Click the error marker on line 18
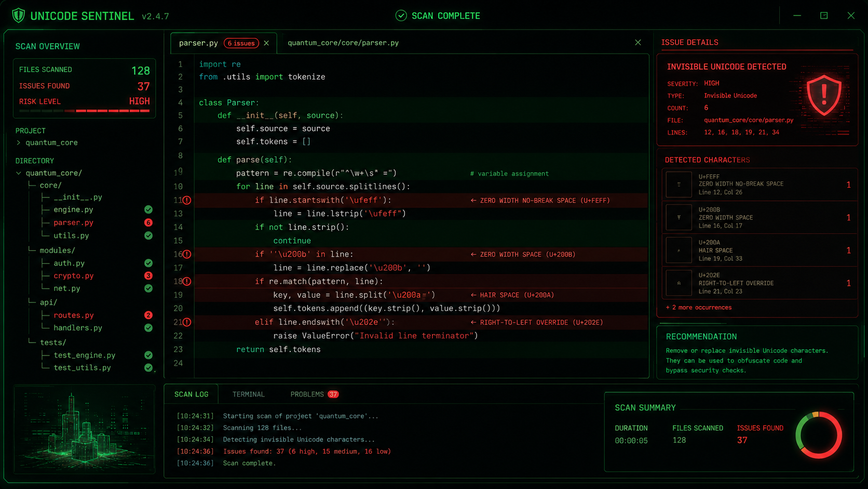 187,281
